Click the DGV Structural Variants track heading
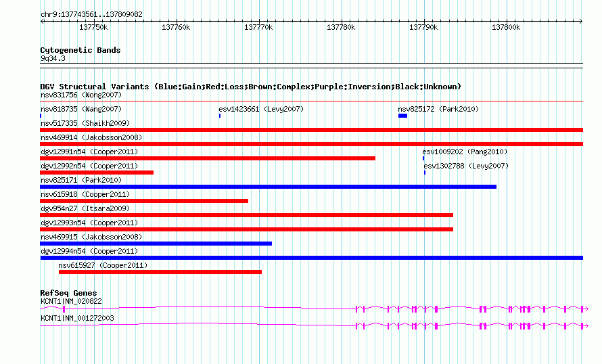 [x=251, y=87]
